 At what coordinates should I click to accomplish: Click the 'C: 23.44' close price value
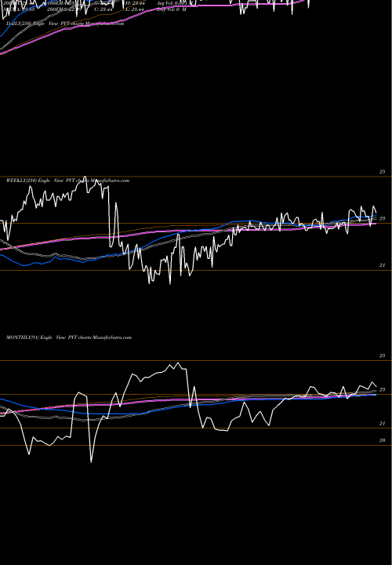click(x=103, y=9)
